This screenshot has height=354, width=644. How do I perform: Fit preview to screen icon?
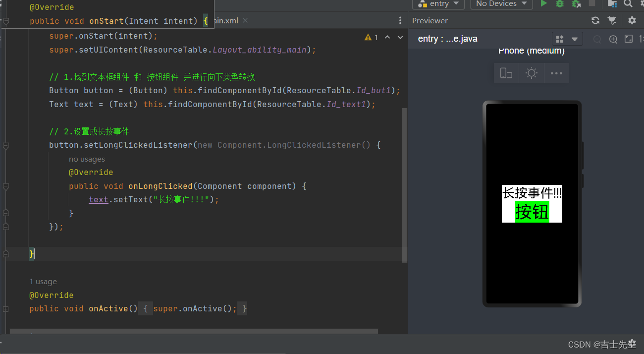point(629,39)
